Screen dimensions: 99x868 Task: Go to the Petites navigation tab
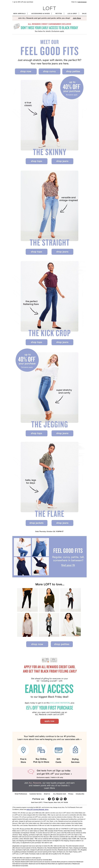click(x=59, y=13)
